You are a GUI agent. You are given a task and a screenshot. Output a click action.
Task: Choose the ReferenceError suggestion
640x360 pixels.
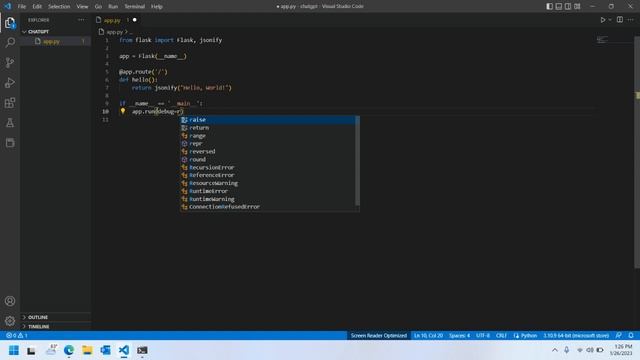(268, 175)
